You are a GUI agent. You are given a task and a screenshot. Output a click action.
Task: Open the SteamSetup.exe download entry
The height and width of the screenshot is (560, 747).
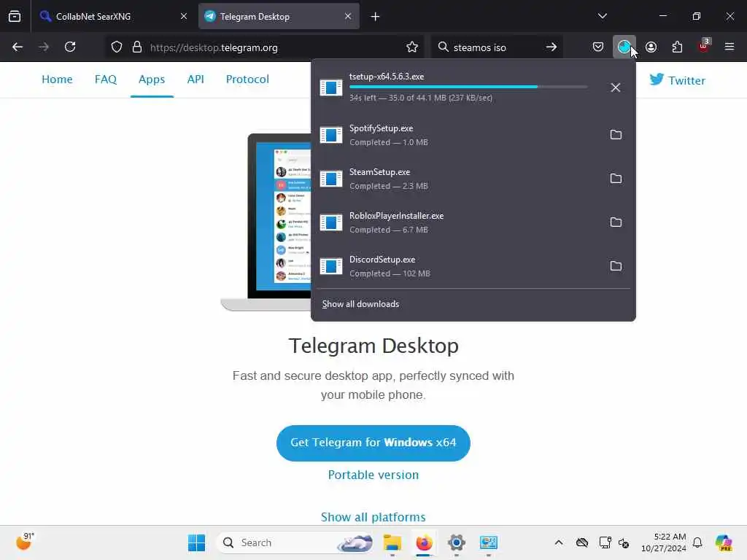pos(457,179)
